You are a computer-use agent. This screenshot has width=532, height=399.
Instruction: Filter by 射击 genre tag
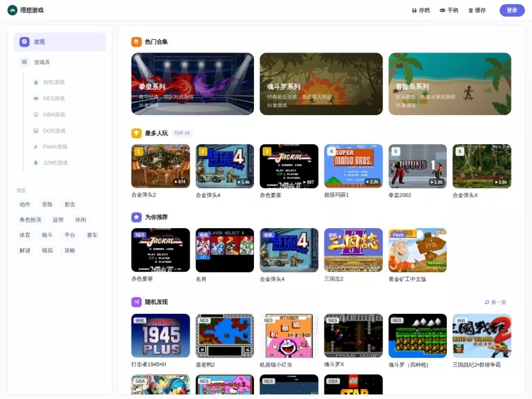[x=70, y=204]
